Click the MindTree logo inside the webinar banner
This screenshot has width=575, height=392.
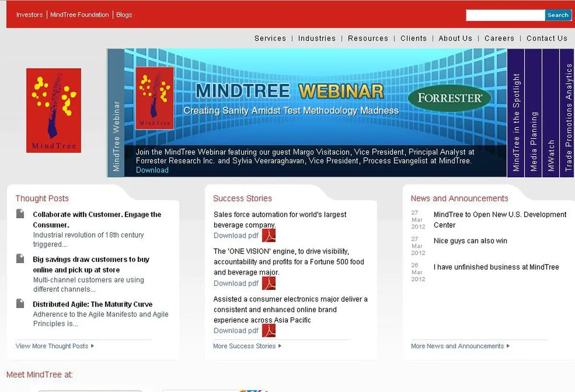pyautogui.click(x=155, y=98)
